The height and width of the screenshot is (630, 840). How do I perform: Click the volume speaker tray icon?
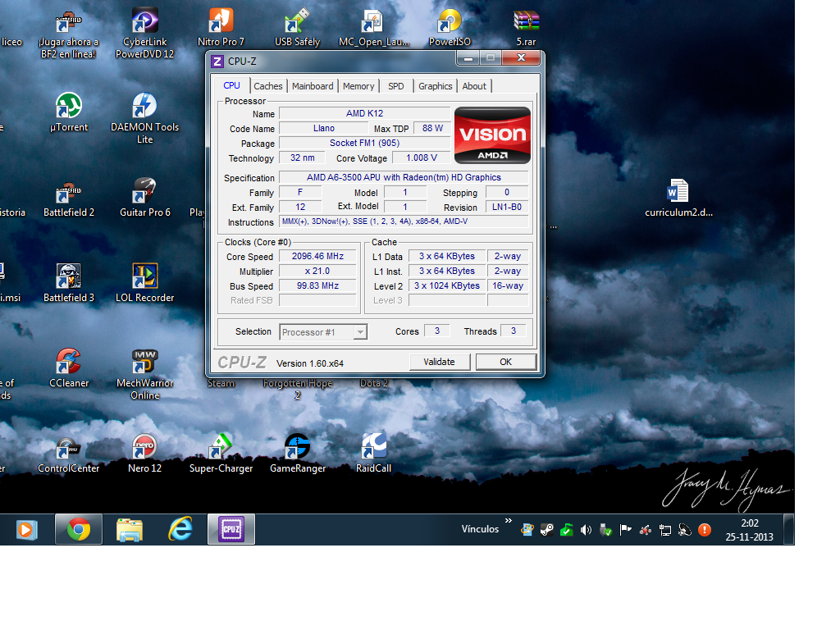pyautogui.click(x=586, y=530)
